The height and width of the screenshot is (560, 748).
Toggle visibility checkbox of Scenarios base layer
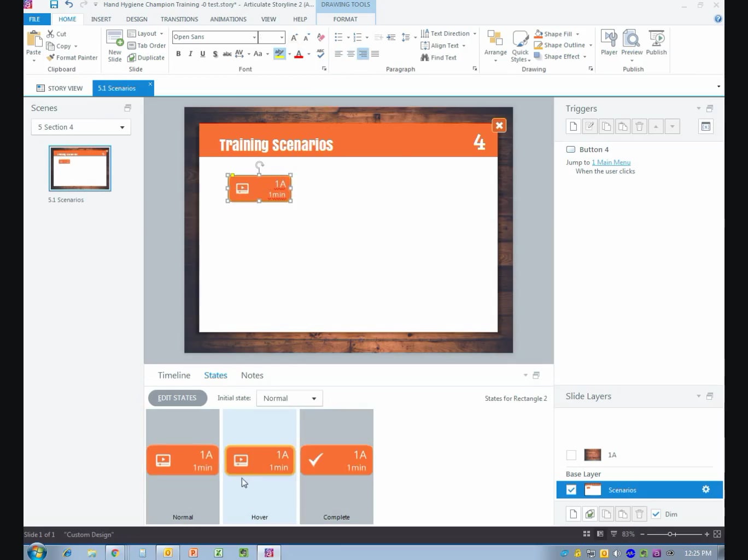click(571, 490)
